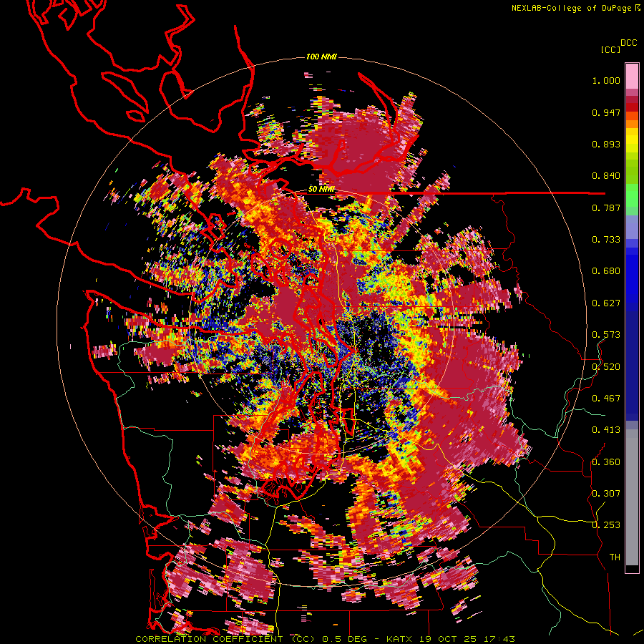Click the 0.573 scale value
Viewport: 644px width, 644px height.
point(606,335)
